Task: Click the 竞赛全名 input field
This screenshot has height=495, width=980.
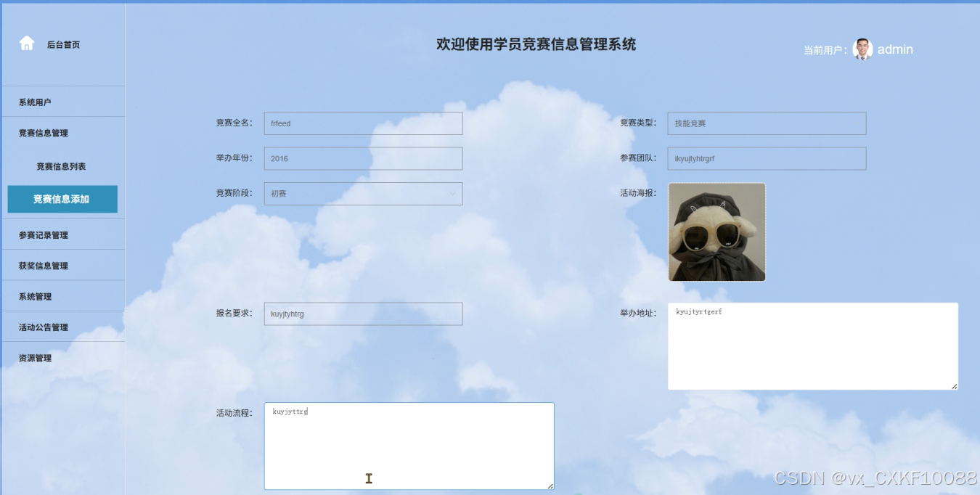Action: (363, 123)
